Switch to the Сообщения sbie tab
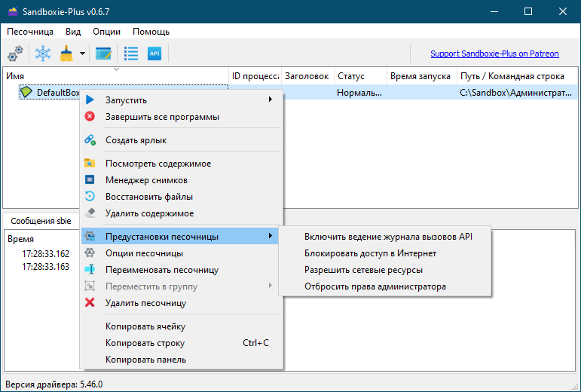The width and height of the screenshot is (581, 392). (x=41, y=221)
